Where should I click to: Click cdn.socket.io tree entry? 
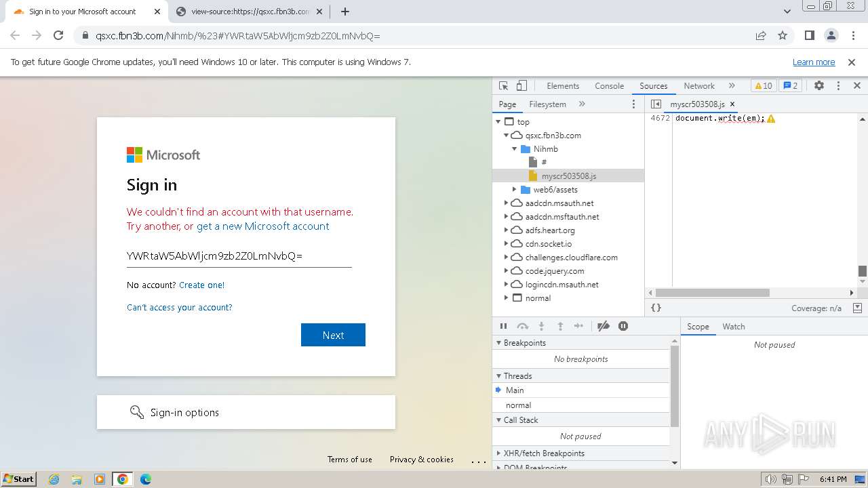548,244
